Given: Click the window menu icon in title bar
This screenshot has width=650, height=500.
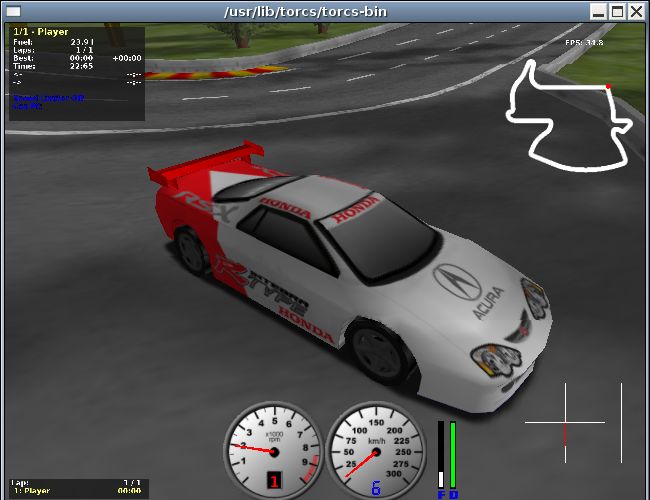Looking at the screenshot, I should 13,12.
